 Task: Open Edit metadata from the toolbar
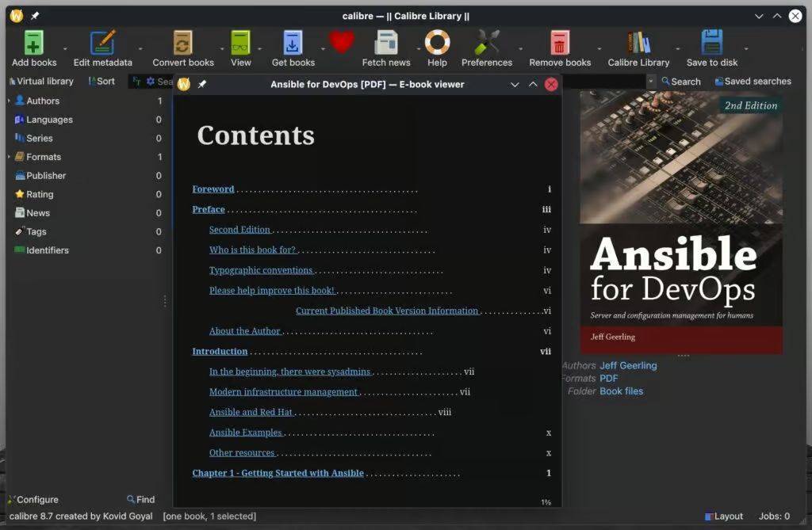[102, 43]
